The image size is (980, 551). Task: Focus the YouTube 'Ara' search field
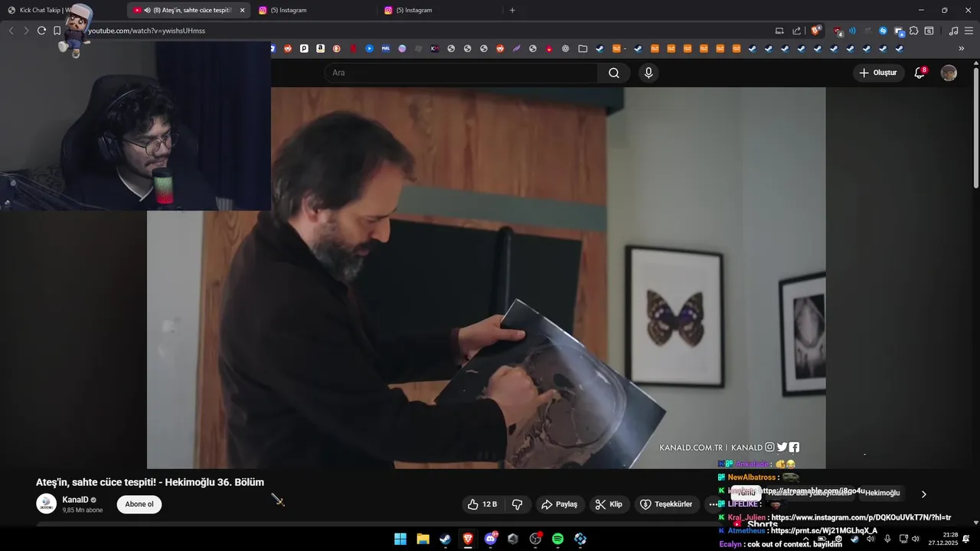[x=461, y=73]
